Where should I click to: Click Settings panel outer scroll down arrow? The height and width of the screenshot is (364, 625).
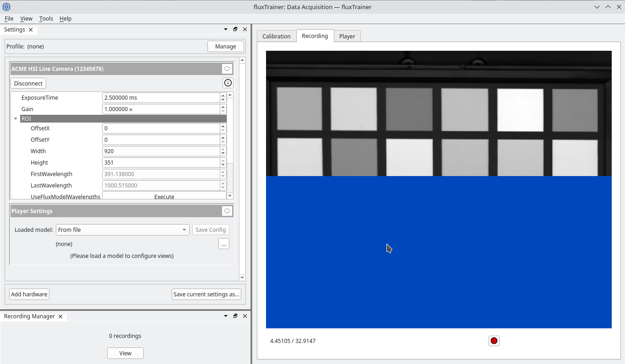point(242,278)
